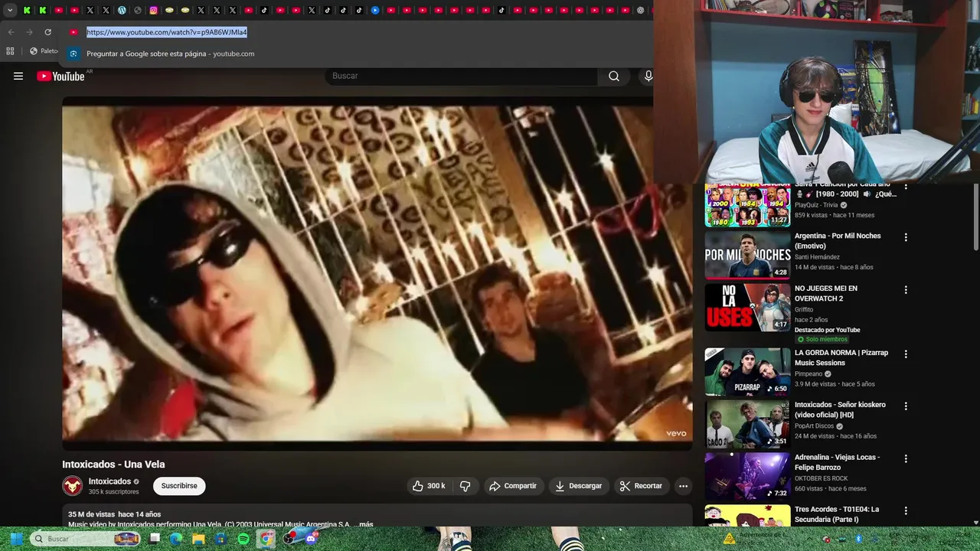Select the 'Preguntar a Google sobre esta página' suggestion
The width and height of the screenshot is (980, 551).
click(x=170, y=54)
